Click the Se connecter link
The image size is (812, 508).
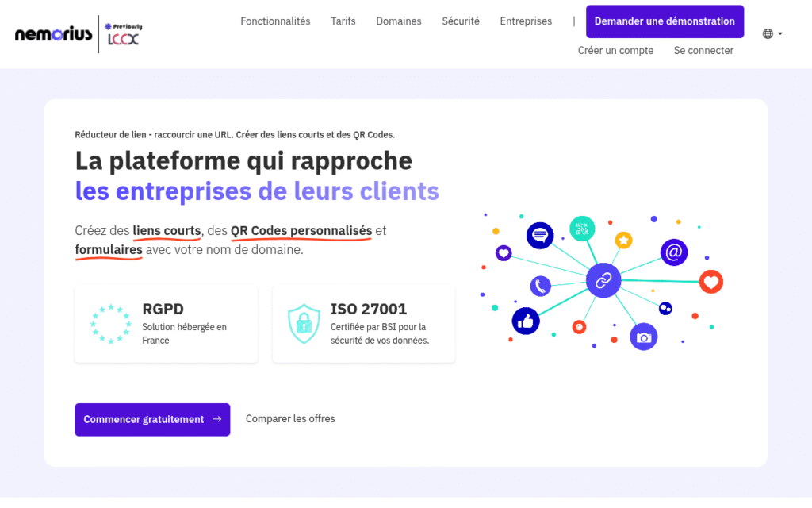[703, 50]
